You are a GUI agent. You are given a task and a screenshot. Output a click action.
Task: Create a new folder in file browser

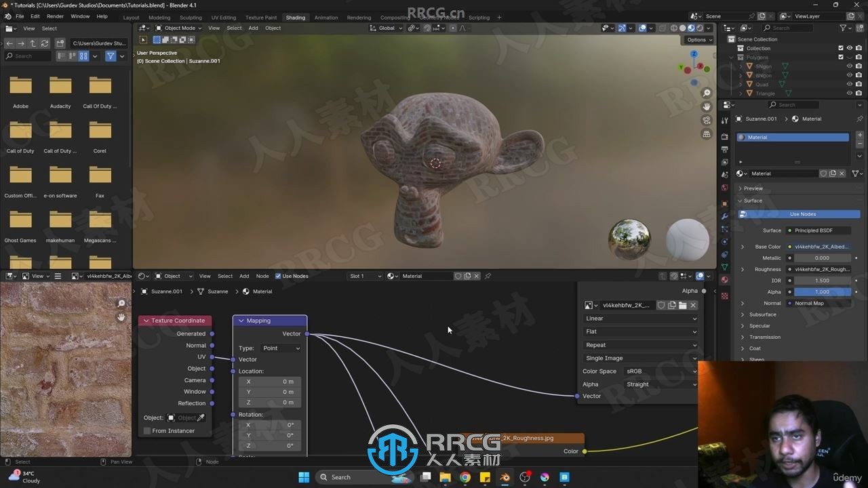[x=60, y=43]
